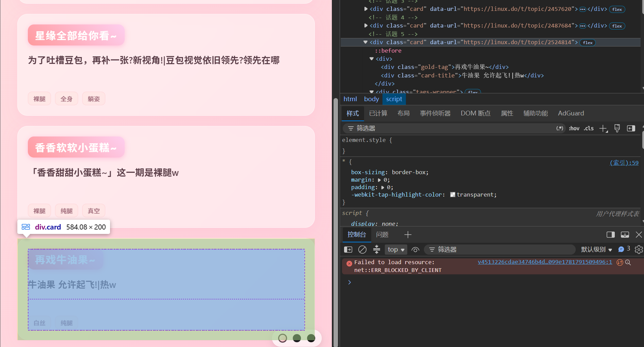Expand the padding property triangle

point(383,187)
